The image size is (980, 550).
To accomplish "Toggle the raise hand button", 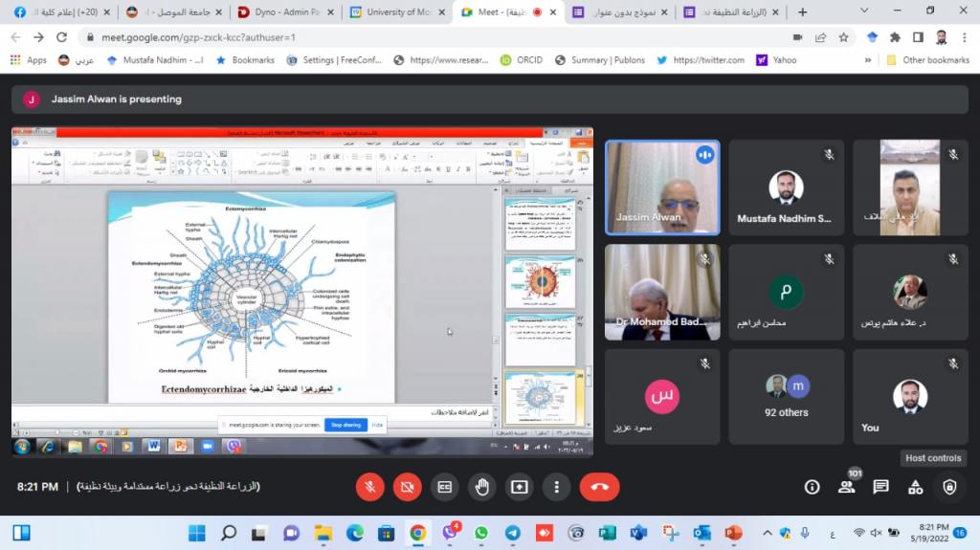I will pyautogui.click(x=481, y=487).
